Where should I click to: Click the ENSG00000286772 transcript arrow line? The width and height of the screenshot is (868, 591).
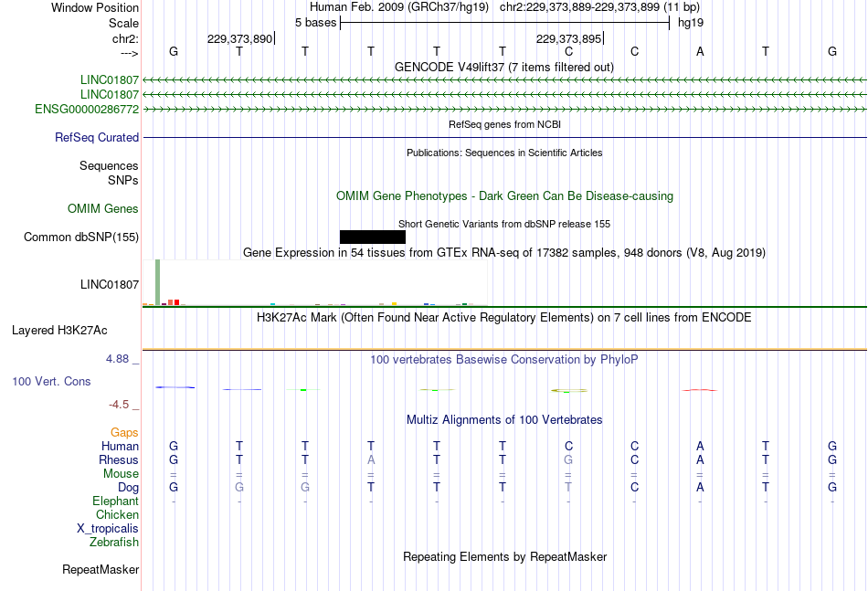[505, 110]
